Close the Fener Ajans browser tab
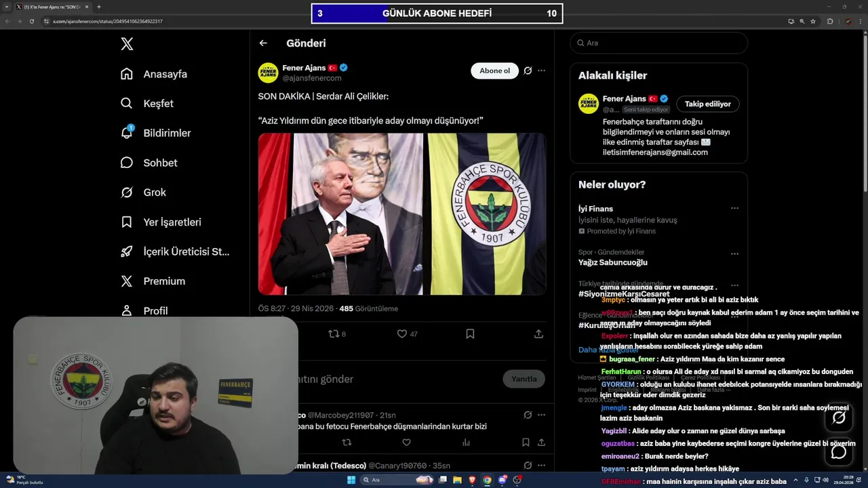This screenshot has width=868, height=488. click(87, 7)
